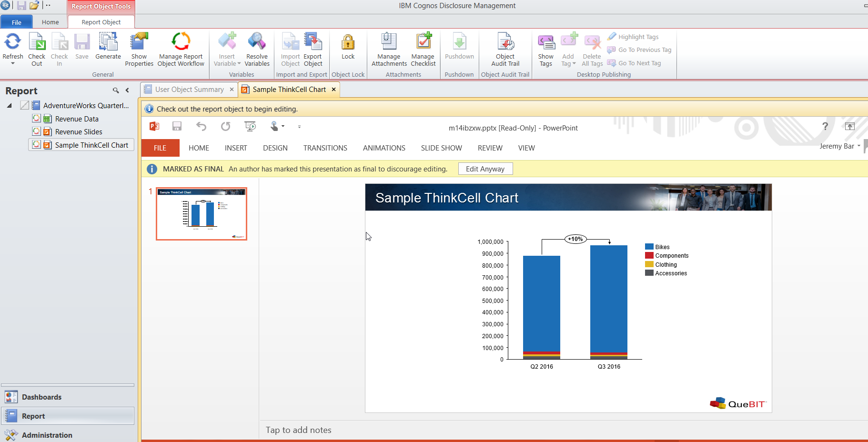The height and width of the screenshot is (442, 868).
Task: Open Manage Attachments
Action: point(389,50)
